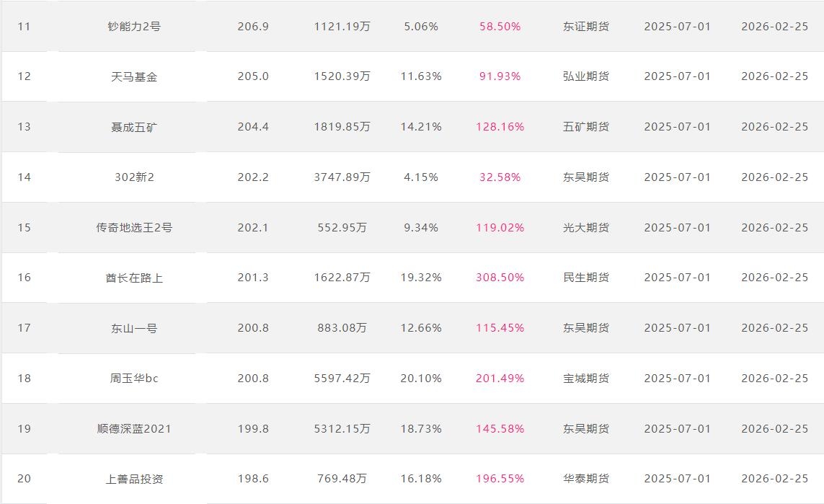Screen dimensions: 824x504
Task: Click the 民生期货 company name
Action: pos(586,278)
